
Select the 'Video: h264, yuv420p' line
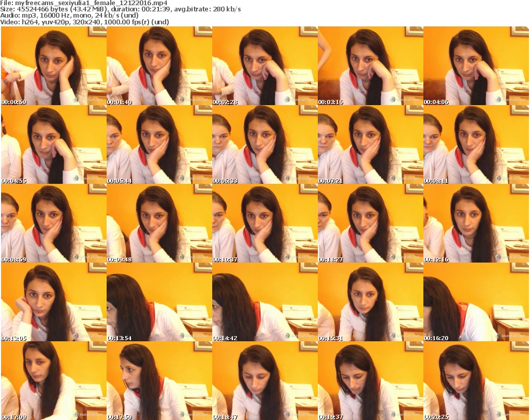(x=84, y=22)
